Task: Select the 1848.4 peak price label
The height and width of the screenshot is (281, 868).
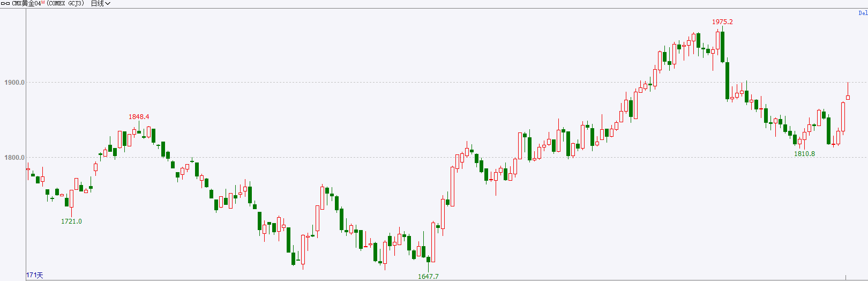Action: tap(139, 117)
